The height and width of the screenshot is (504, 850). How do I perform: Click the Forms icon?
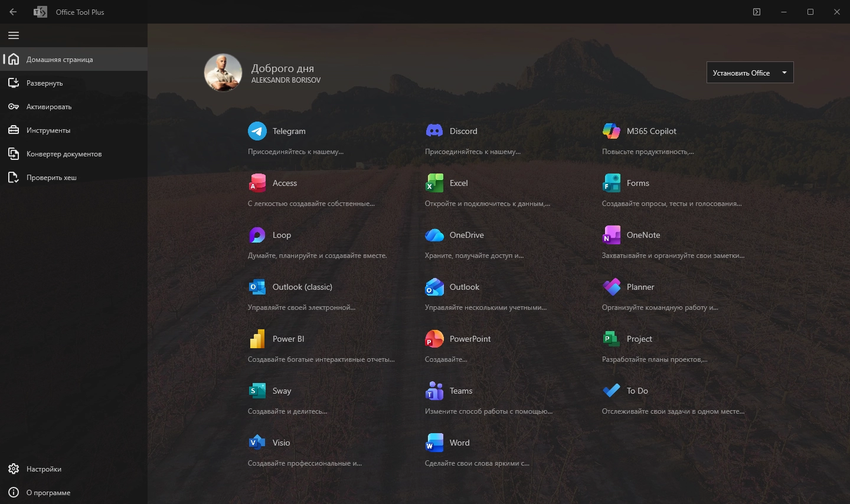(612, 183)
